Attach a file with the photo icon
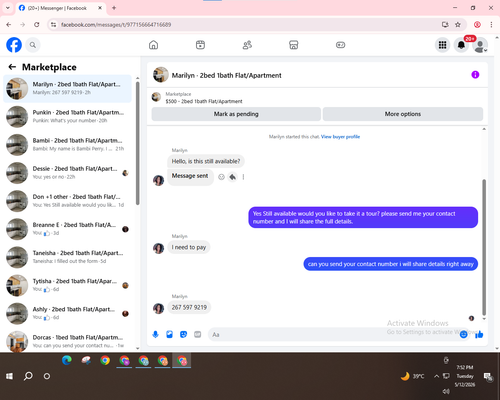500x400 pixels. 169,334
